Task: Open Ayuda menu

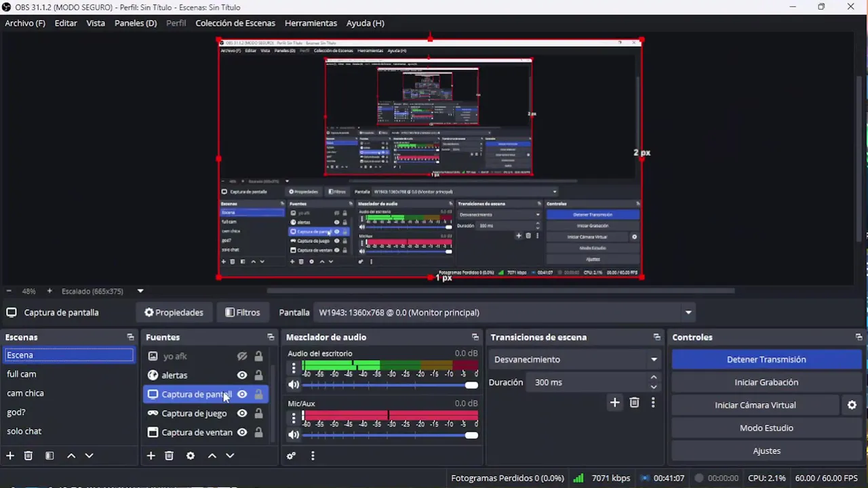Action: tap(366, 23)
